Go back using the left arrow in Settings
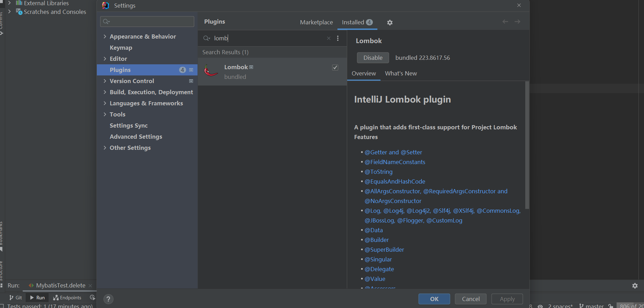This screenshot has height=308, width=644. 505,22
